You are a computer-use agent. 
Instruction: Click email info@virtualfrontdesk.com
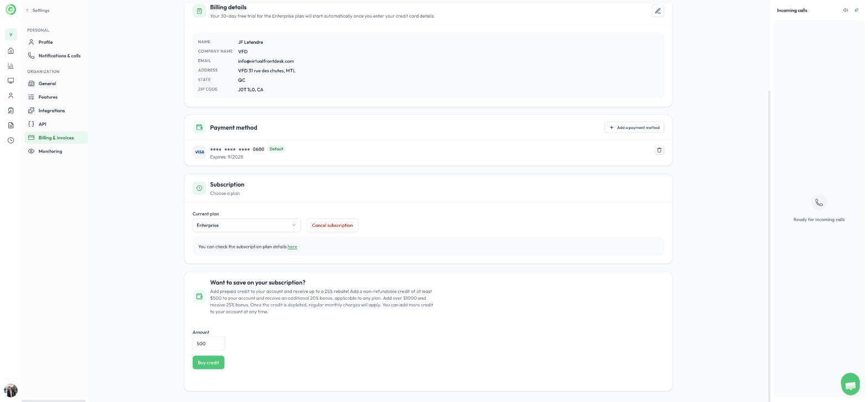point(266,61)
